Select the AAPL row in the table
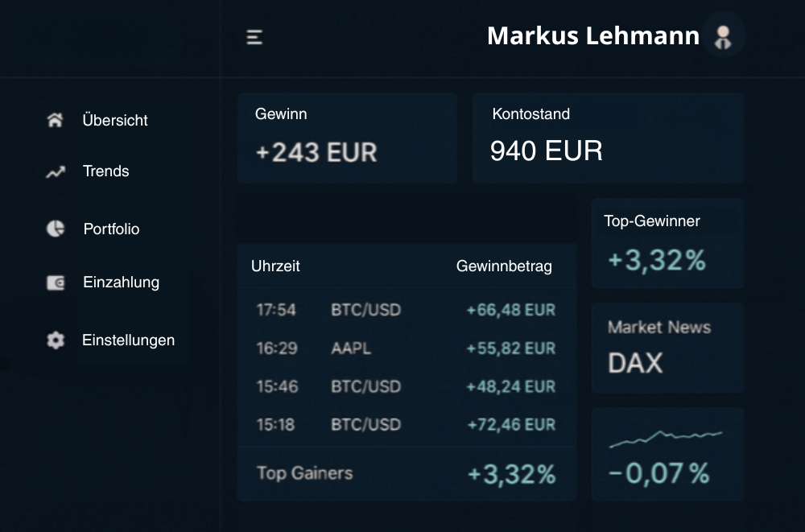Screen dimensions: 805x532 click(405, 348)
